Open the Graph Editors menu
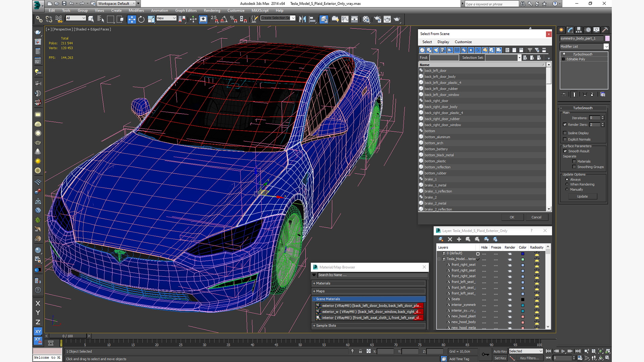Viewport: 644px width, 362px height. (x=186, y=10)
